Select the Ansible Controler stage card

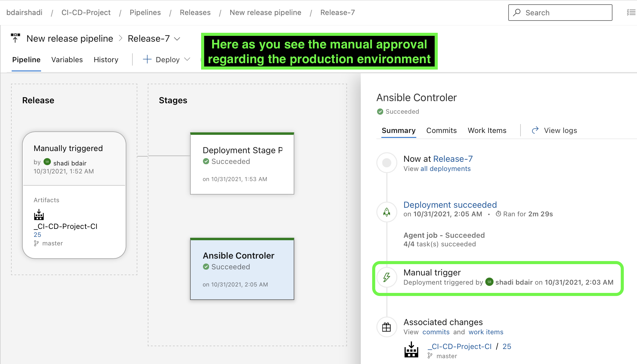point(242,269)
